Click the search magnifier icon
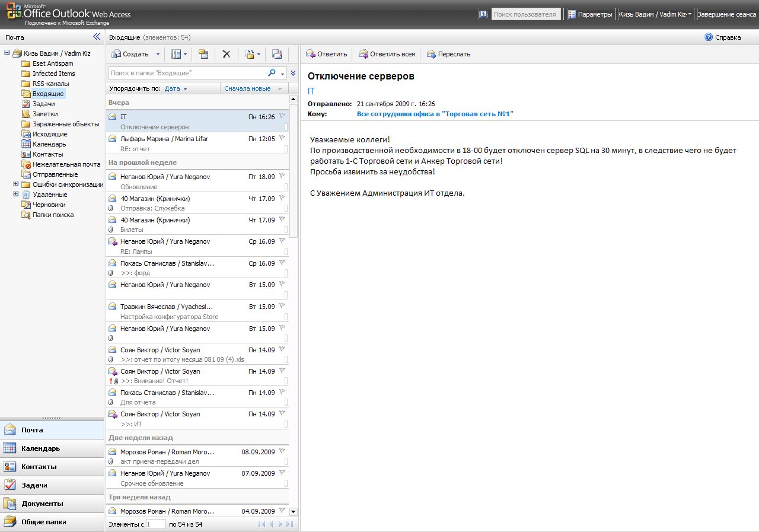Viewport: 759px width, 532px height. coord(272,73)
